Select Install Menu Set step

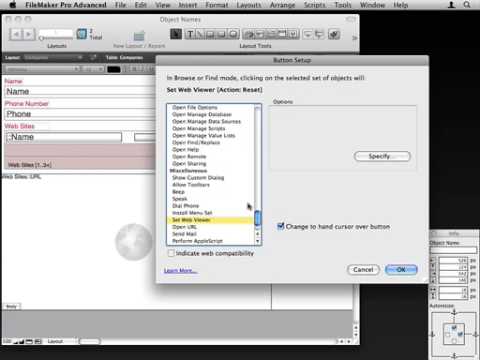[192, 213]
